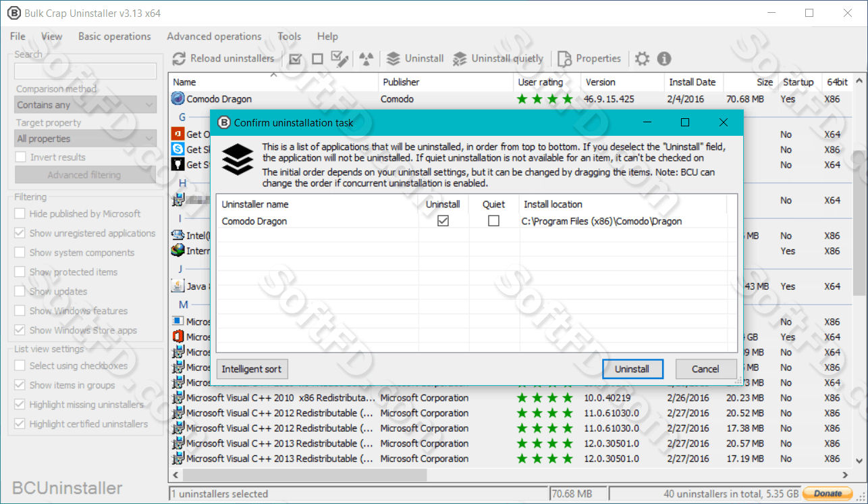
Task: Open Properties from the toolbar
Action: pos(589,59)
